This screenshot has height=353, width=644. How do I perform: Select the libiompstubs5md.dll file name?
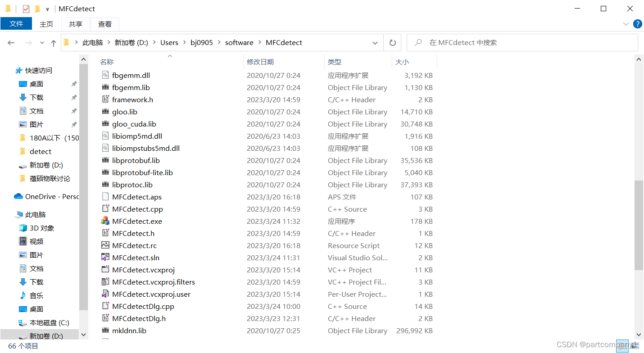click(x=146, y=148)
